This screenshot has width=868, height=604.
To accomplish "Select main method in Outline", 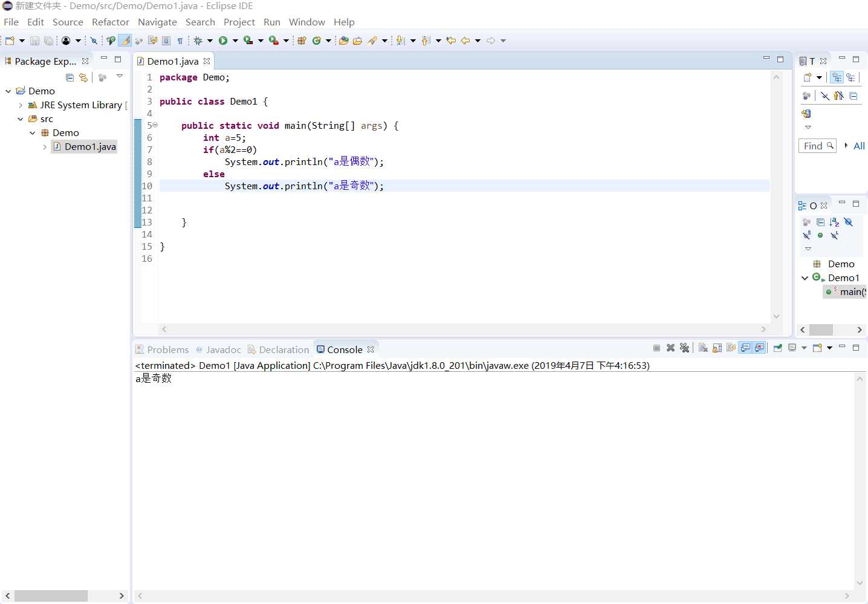I will click(846, 292).
